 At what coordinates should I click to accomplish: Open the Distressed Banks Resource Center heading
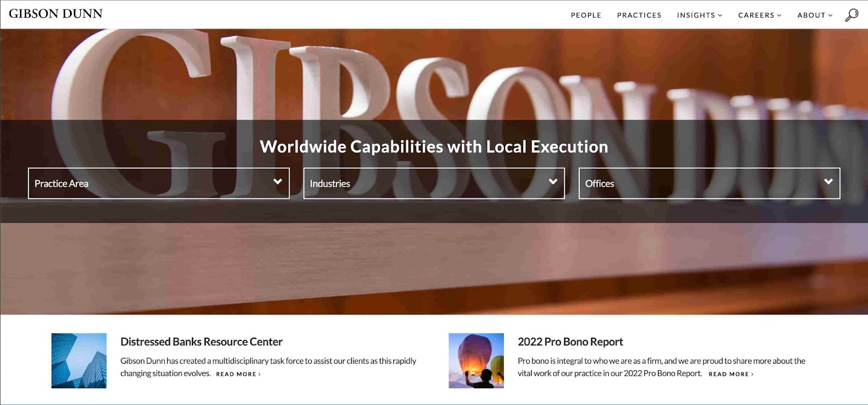coord(201,342)
